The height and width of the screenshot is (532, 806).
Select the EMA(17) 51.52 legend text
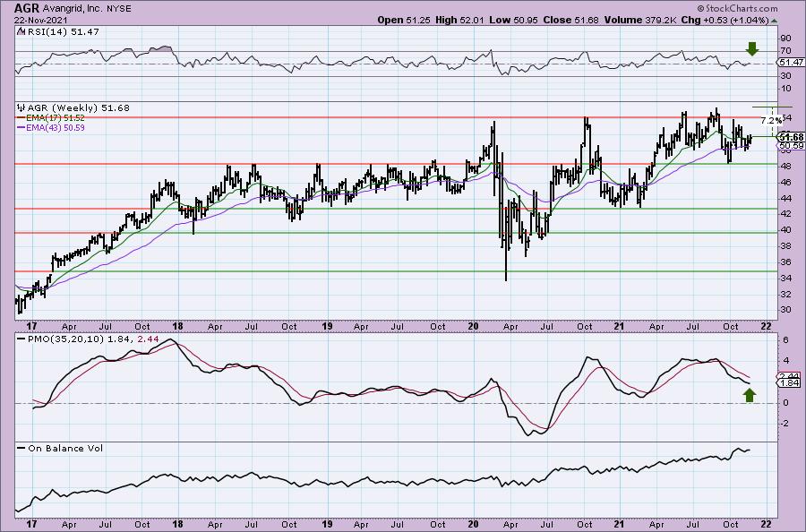(56, 117)
